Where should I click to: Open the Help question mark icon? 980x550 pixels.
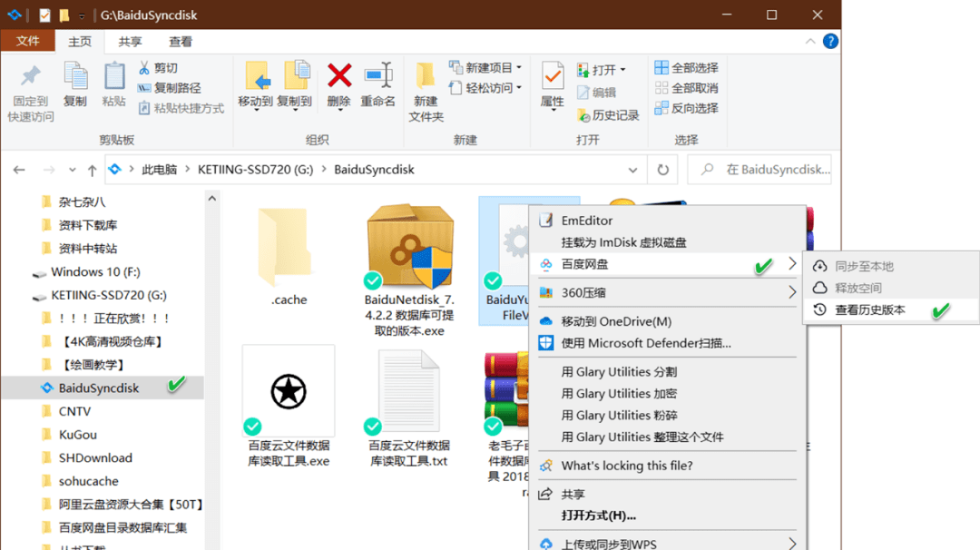829,42
